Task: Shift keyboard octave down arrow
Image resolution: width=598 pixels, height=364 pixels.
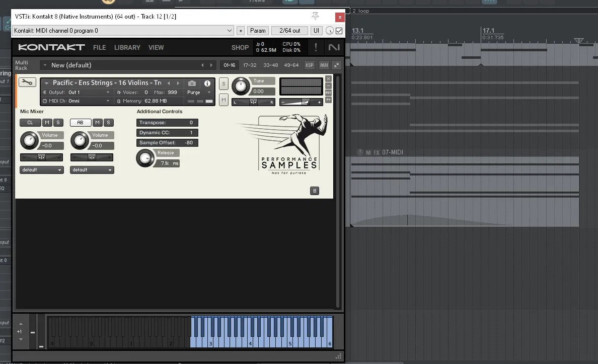Action: (21, 339)
